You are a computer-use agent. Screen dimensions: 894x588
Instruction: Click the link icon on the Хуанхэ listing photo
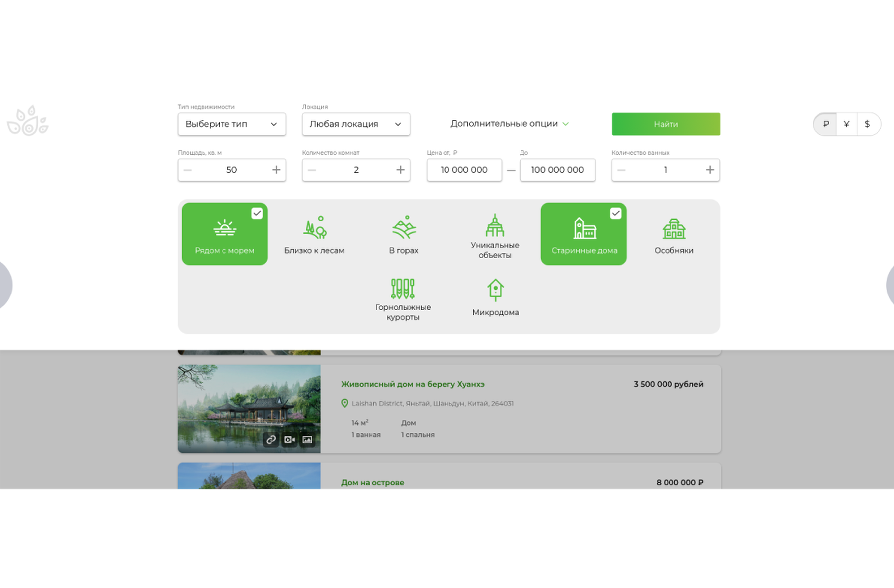[x=271, y=440]
